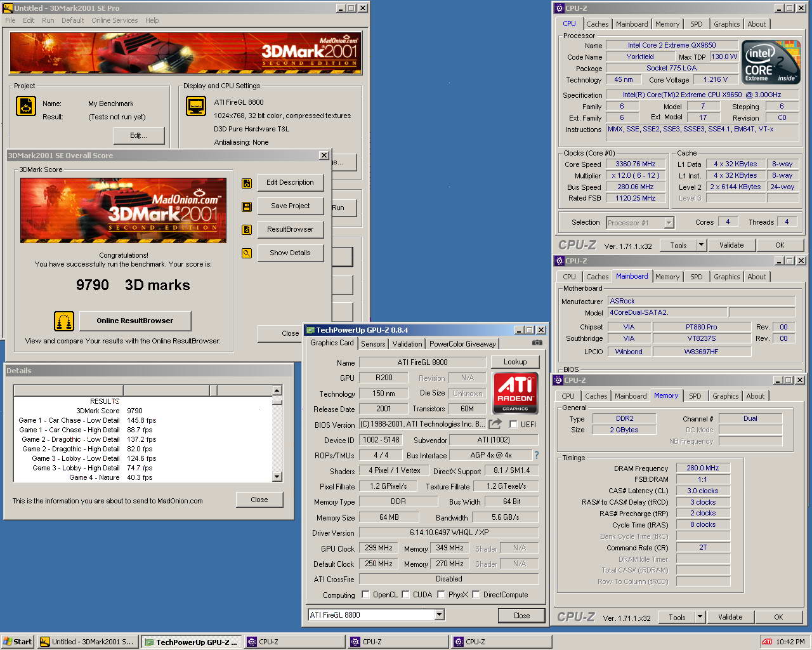Click the Lookup button in GPU-Z

[515, 362]
